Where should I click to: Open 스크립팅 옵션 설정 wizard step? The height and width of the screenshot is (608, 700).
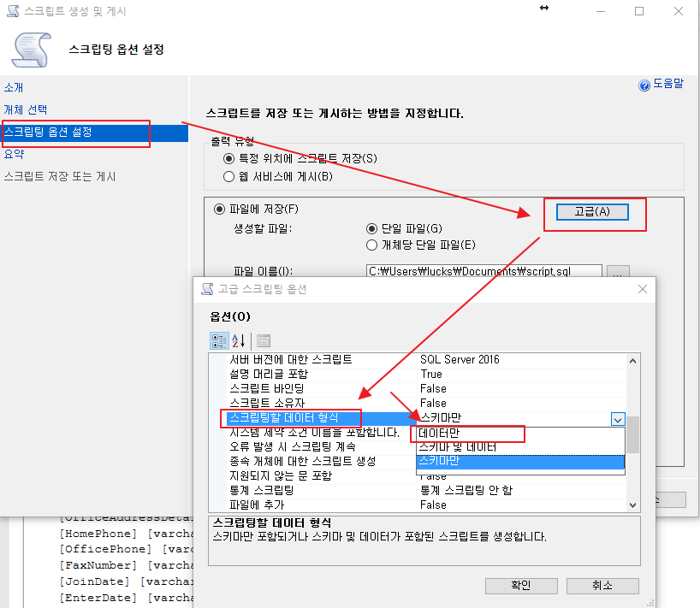point(95,133)
